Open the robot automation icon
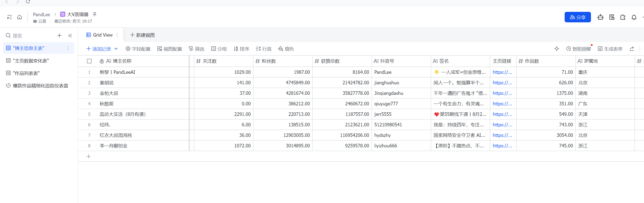 (600, 17)
